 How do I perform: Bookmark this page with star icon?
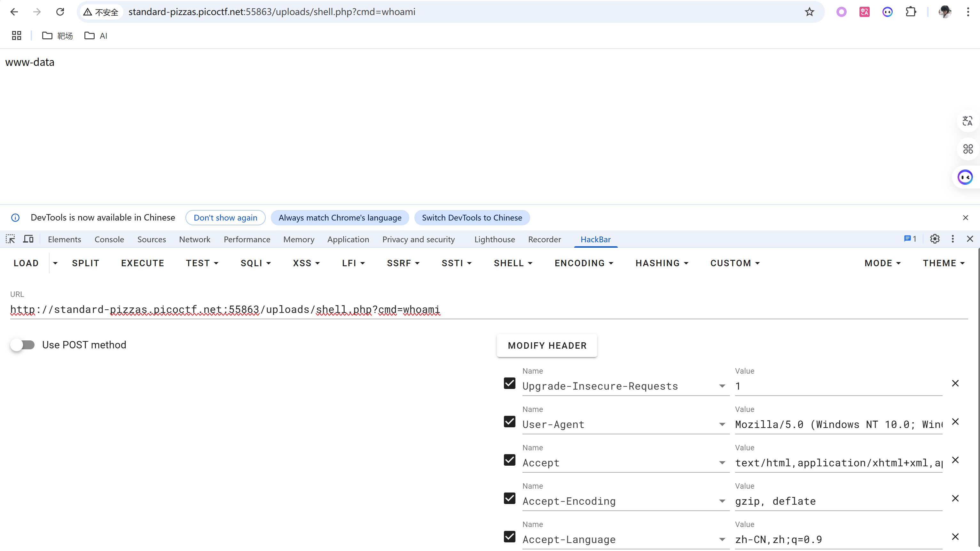pos(809,12)
